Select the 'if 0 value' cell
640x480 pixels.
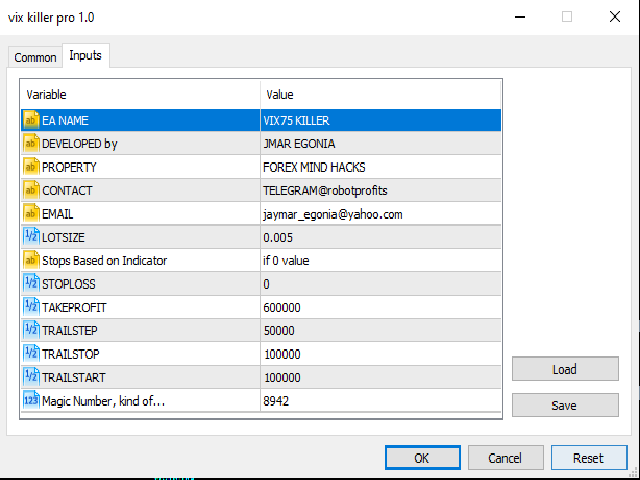click(380, 260)
